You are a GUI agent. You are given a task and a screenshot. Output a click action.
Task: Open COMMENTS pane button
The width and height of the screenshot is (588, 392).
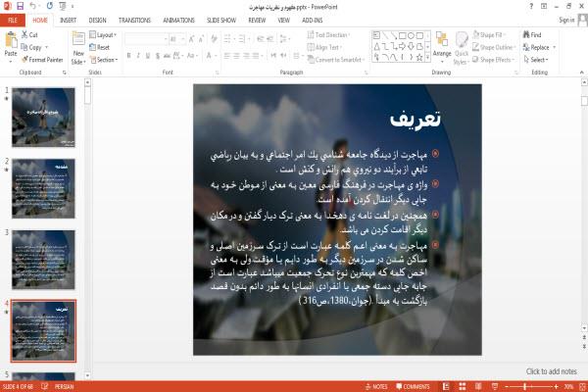(413, 386)
